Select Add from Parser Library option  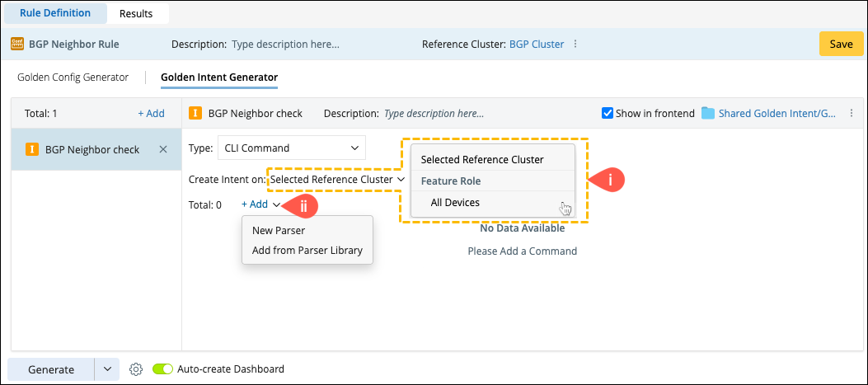click(307, 251)
